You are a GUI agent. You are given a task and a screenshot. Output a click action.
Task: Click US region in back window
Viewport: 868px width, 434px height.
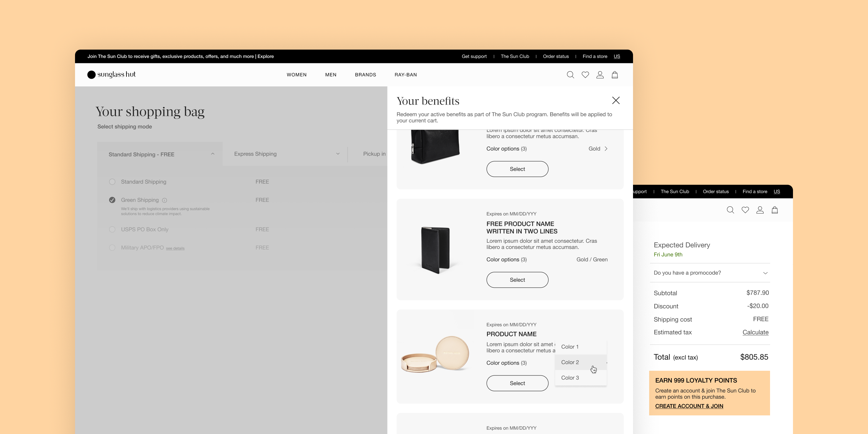point(777,191)
